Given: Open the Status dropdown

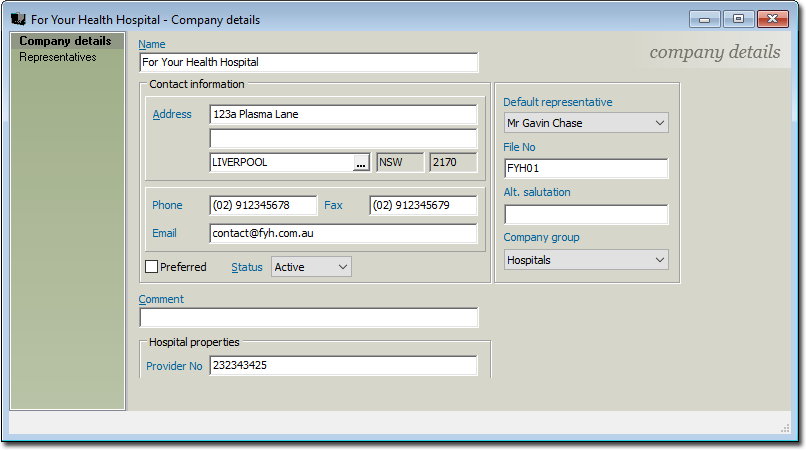Looking at the screenshot, I should coord(311,267).
